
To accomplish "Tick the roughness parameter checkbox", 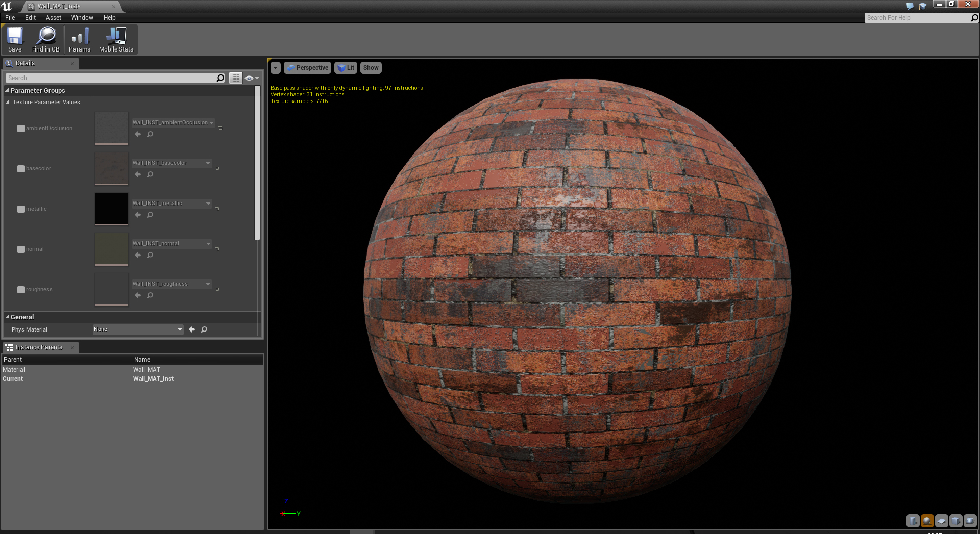I will [21, 290].
